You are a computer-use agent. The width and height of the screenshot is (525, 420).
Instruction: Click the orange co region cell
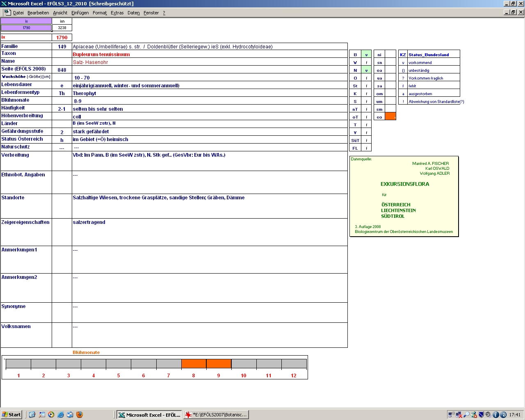tap(390, 116)
